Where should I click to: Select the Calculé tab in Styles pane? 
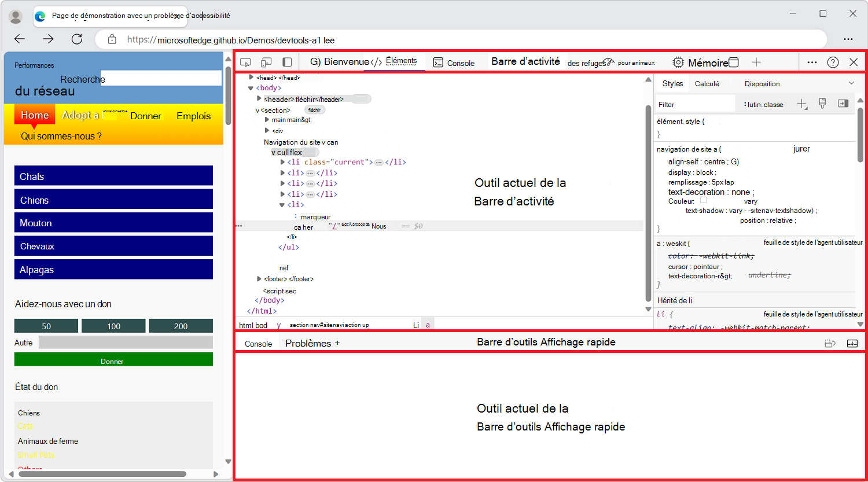coord(707,83)
